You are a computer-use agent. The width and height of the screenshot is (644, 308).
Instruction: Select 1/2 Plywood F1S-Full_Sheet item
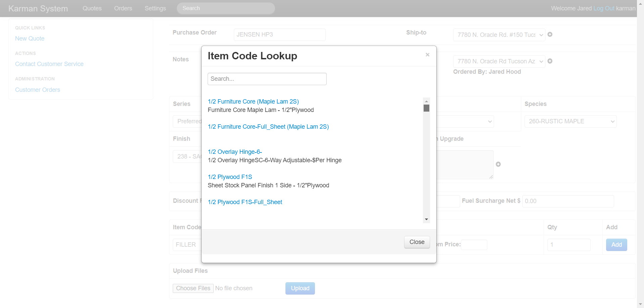click(245, 202)
